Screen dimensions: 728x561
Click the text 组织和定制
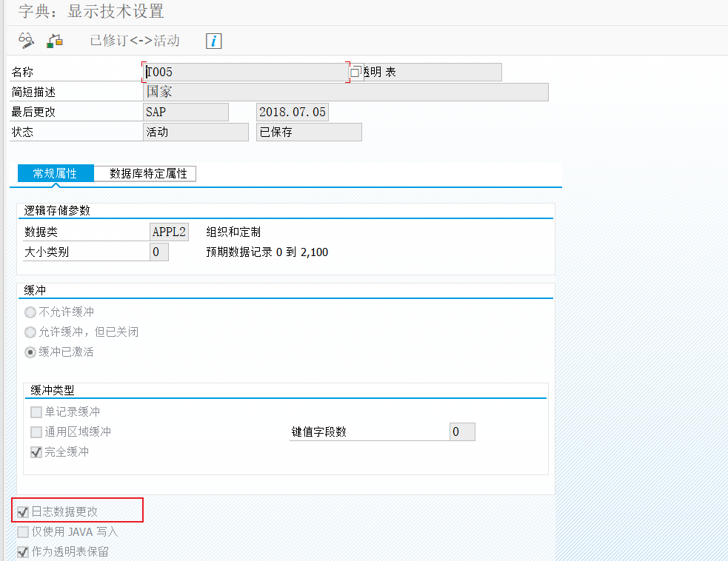click(x=233, y=232)
